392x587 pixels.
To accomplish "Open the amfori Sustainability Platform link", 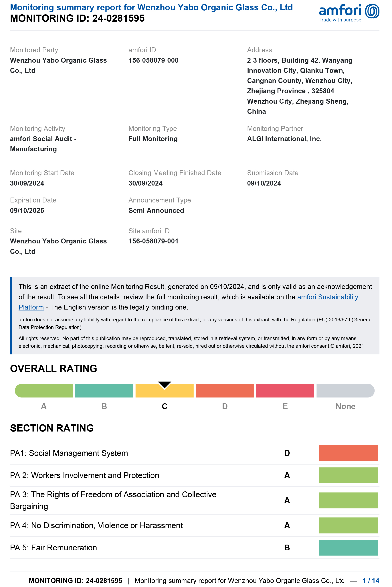I will click(x=328, y=297).
